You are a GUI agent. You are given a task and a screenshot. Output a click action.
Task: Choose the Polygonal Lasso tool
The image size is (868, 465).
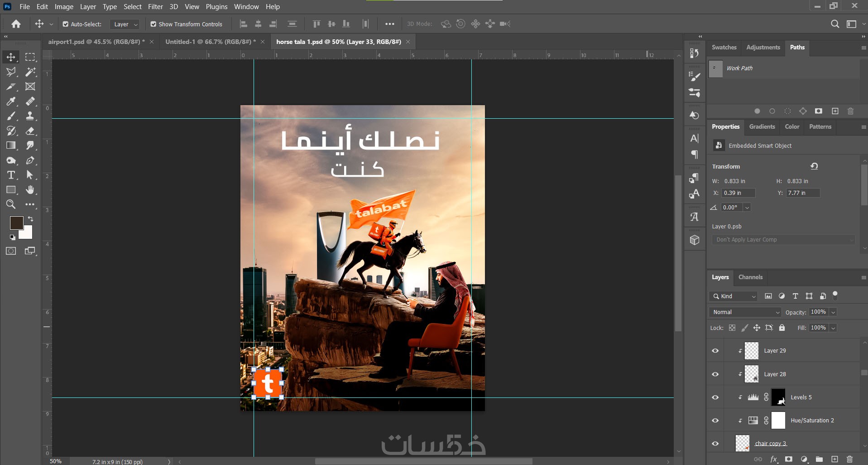point(11,72)
